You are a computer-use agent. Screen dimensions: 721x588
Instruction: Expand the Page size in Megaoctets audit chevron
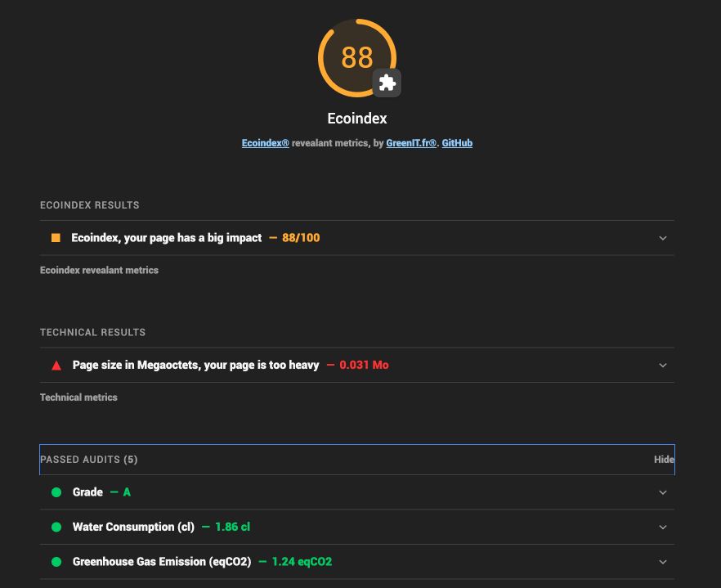point(663,366)
